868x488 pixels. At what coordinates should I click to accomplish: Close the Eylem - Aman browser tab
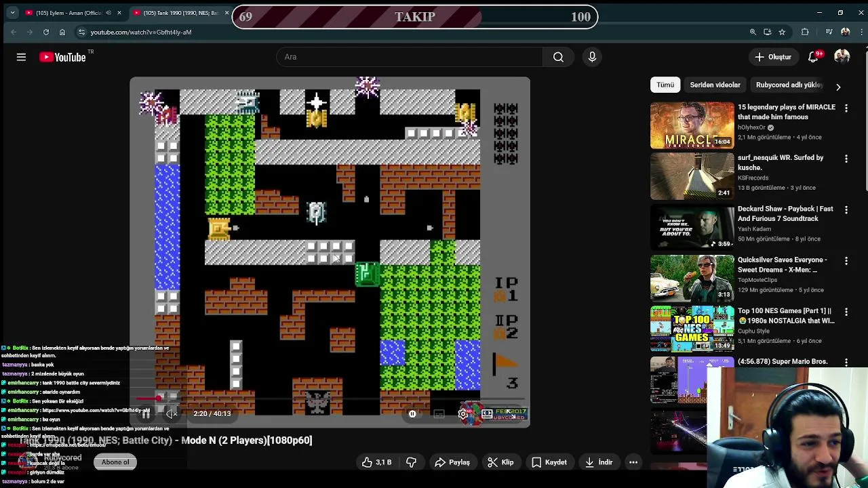[119, 13]
